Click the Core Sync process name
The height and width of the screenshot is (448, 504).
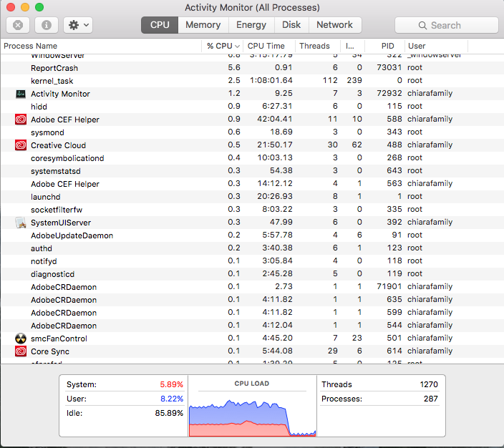(x=50, y=351)
